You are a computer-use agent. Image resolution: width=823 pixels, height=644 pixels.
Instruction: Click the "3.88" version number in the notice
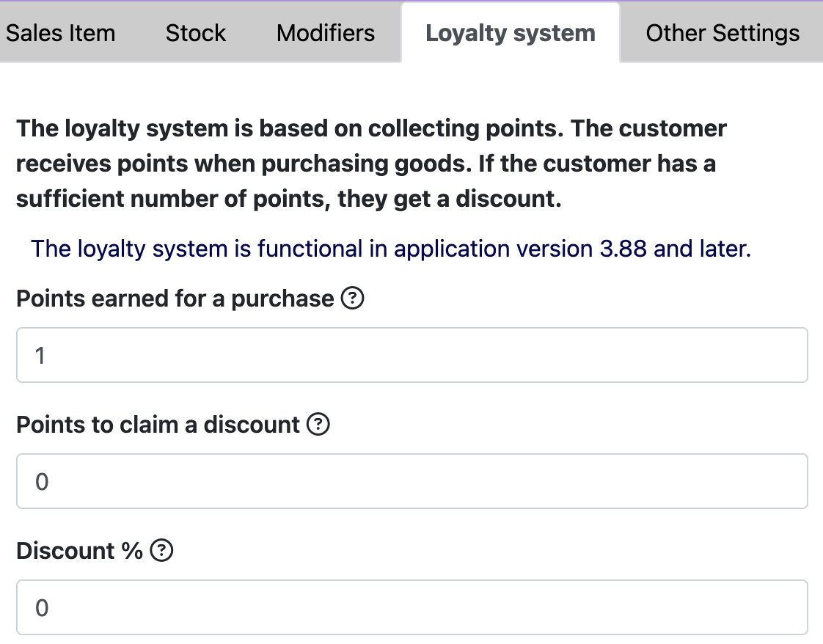(623, 249)
